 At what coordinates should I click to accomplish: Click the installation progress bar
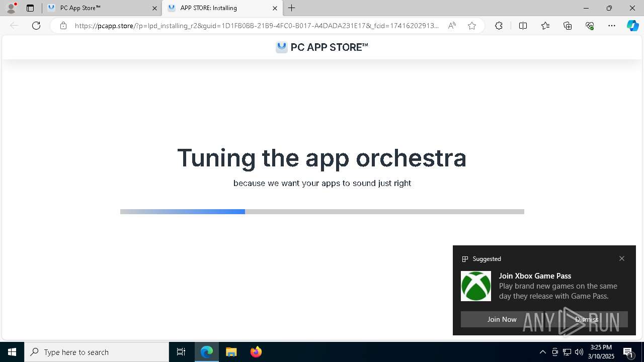click(x=322, y=212)
